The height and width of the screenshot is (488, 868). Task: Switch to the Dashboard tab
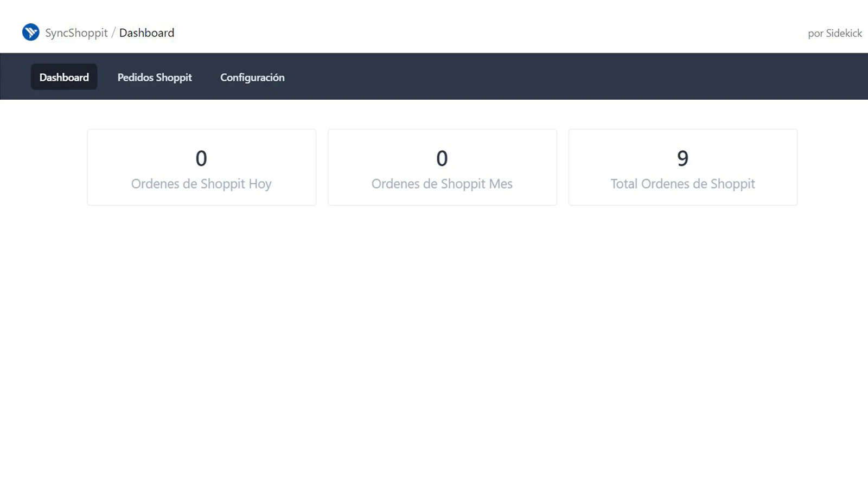[x=64, y=77]
